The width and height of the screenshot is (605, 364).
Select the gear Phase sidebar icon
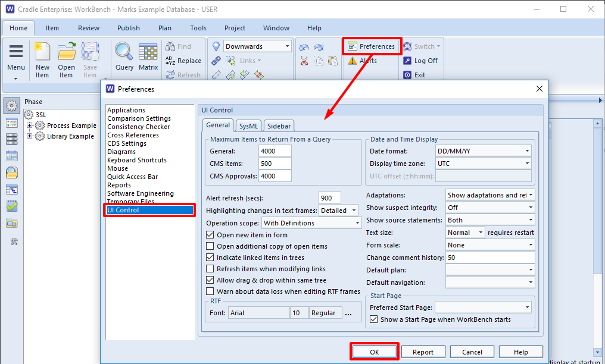coord(12,105)
